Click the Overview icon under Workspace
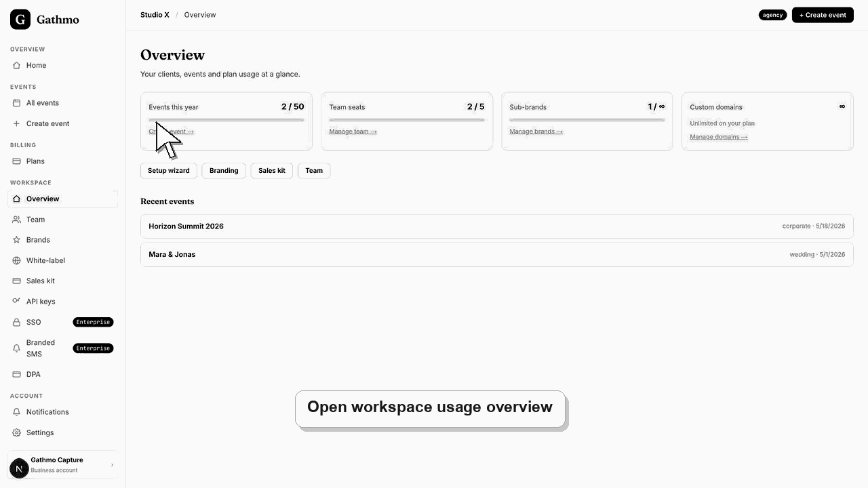This screenshot has height=488, width=868. click(x=16, y=199)
